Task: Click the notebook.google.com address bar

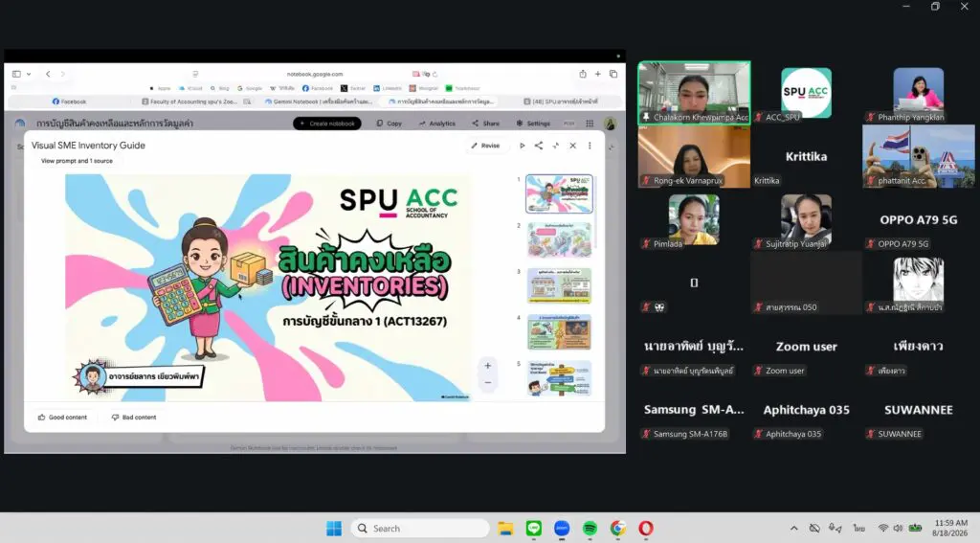Action: click(314, 74)
